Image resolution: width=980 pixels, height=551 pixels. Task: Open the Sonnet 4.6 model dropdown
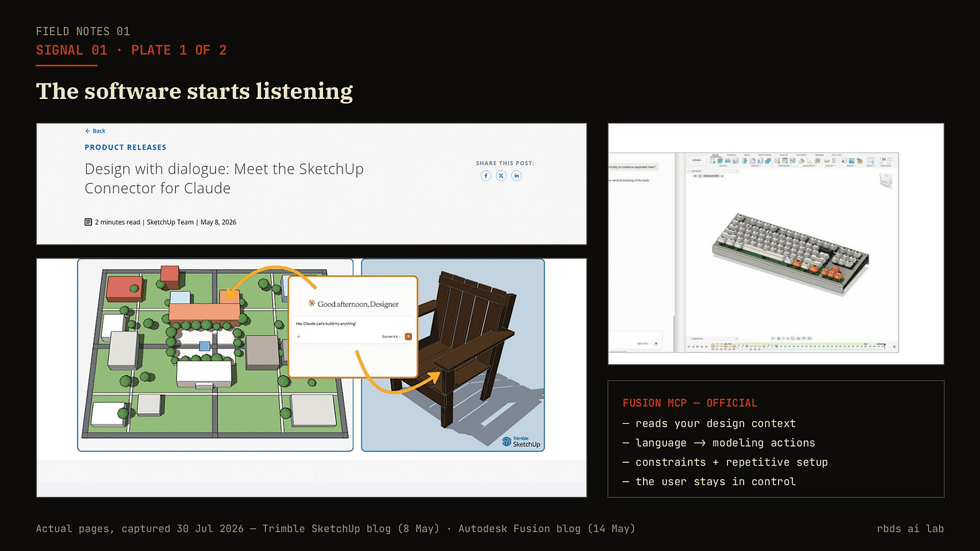391,336
